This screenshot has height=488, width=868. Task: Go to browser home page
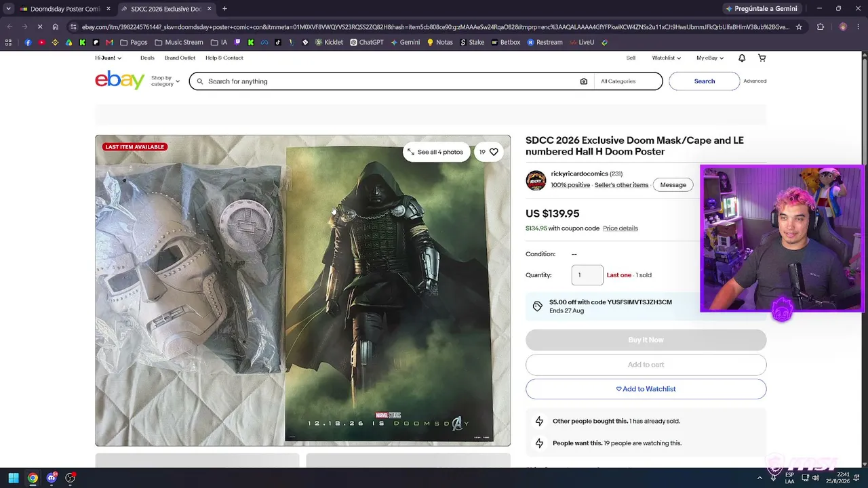[x=56, y=27]
